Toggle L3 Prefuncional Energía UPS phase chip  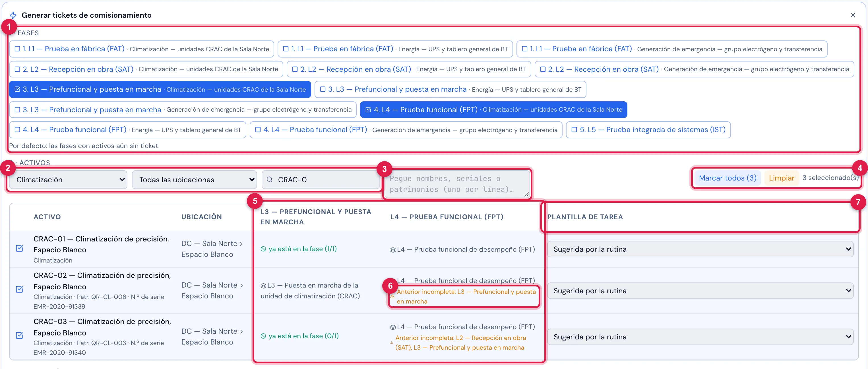point(450,89)
